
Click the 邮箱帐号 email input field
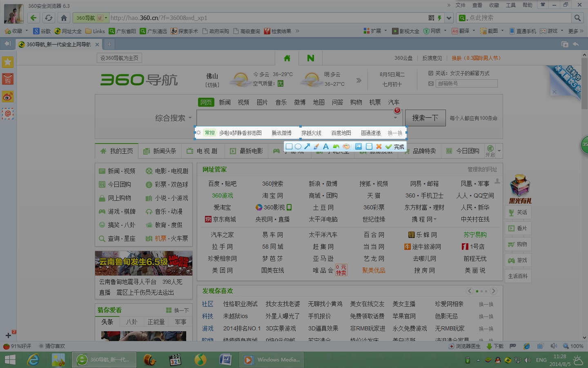pyautogui.click(x=466, y=83)
